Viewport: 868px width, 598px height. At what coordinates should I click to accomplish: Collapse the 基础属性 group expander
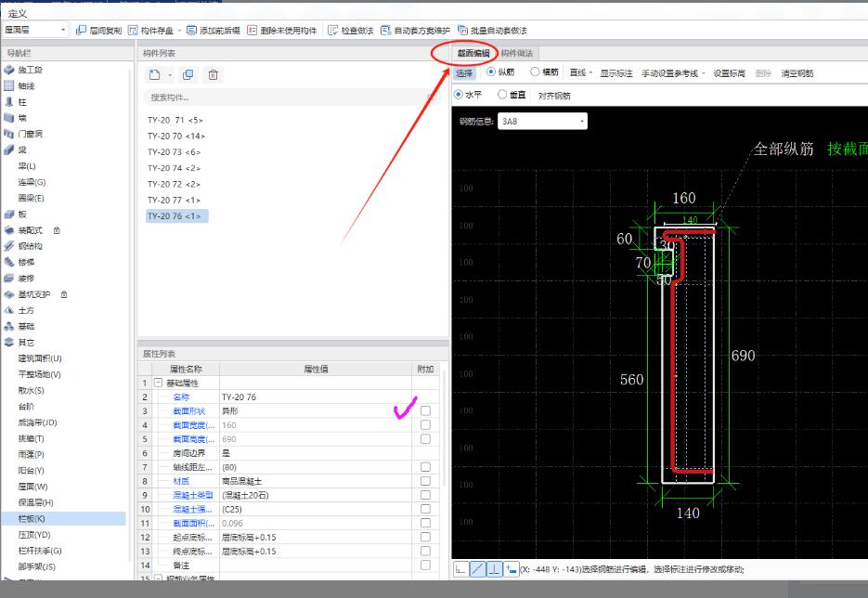coord(158,383)
